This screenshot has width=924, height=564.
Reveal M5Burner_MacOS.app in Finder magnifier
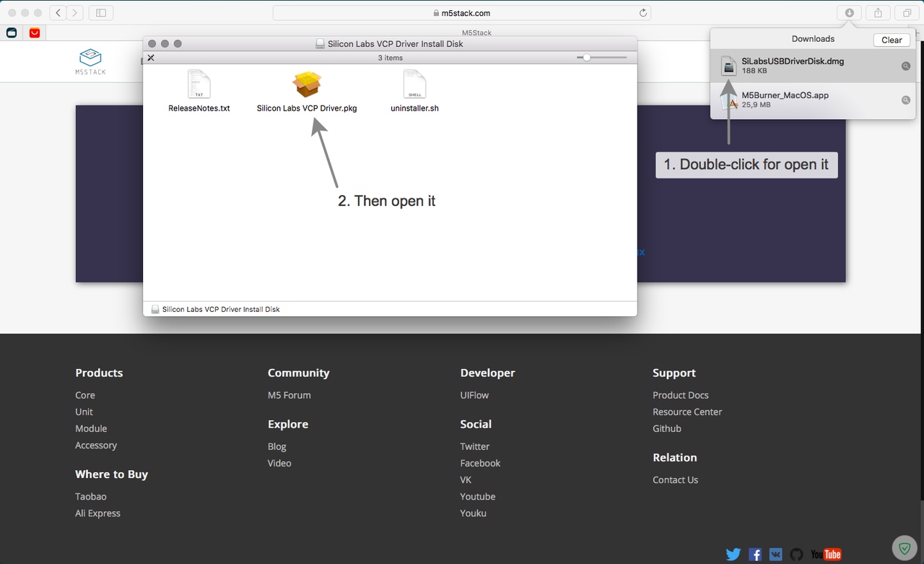tap(905, 100)
